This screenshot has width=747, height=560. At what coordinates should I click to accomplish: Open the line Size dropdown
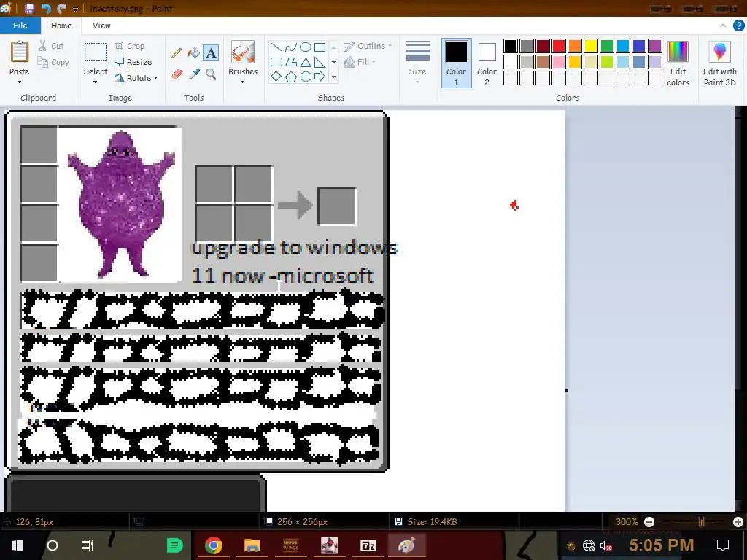point(417,63)
